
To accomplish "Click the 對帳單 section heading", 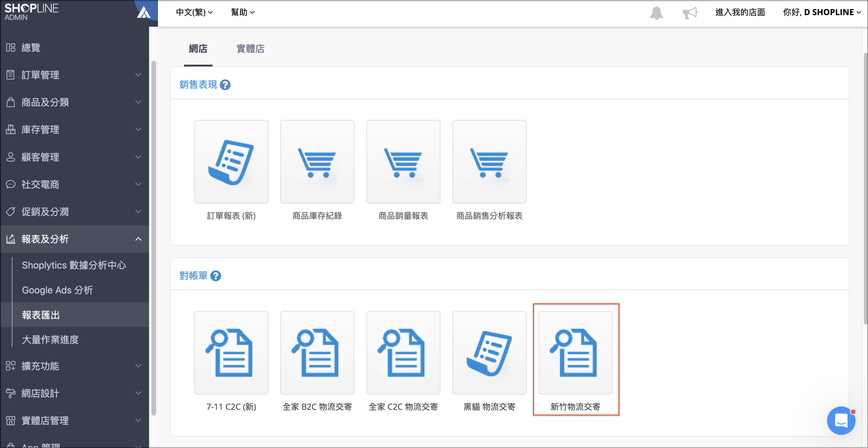I will click(194, 276).
